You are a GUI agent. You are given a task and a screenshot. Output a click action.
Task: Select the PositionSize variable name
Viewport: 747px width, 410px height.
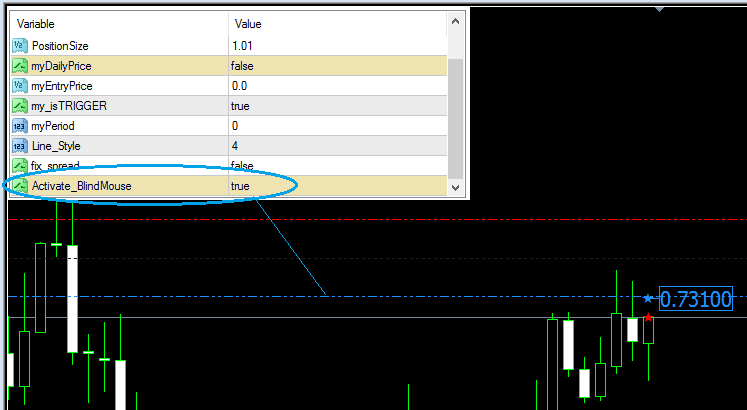[x=60, y=46]
